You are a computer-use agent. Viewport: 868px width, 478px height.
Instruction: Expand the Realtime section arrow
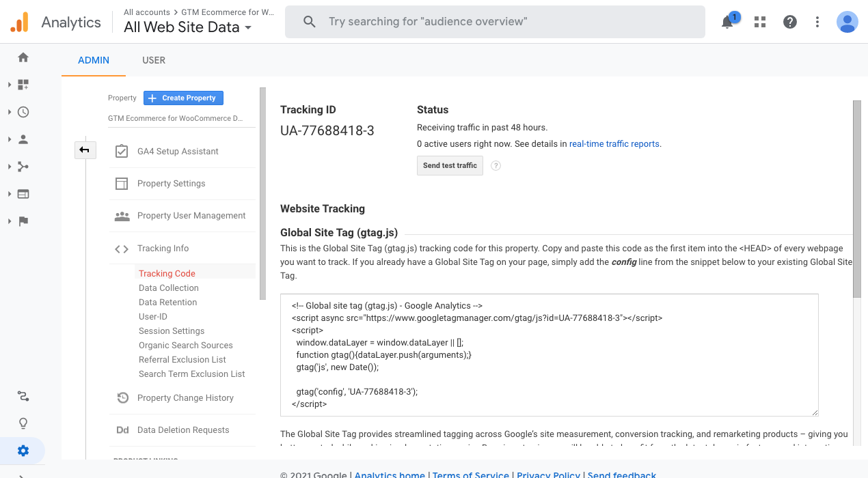tap(10, 112)
